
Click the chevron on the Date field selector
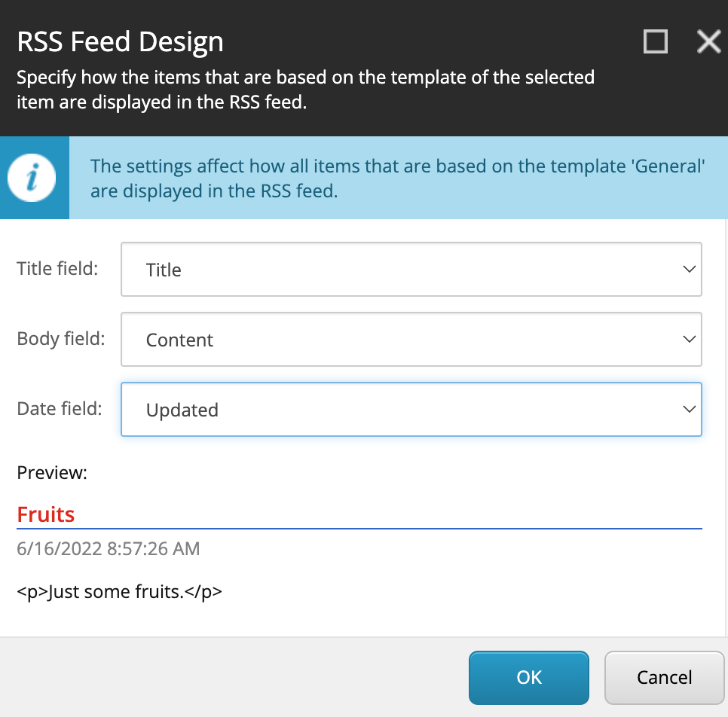pos(688,409)
